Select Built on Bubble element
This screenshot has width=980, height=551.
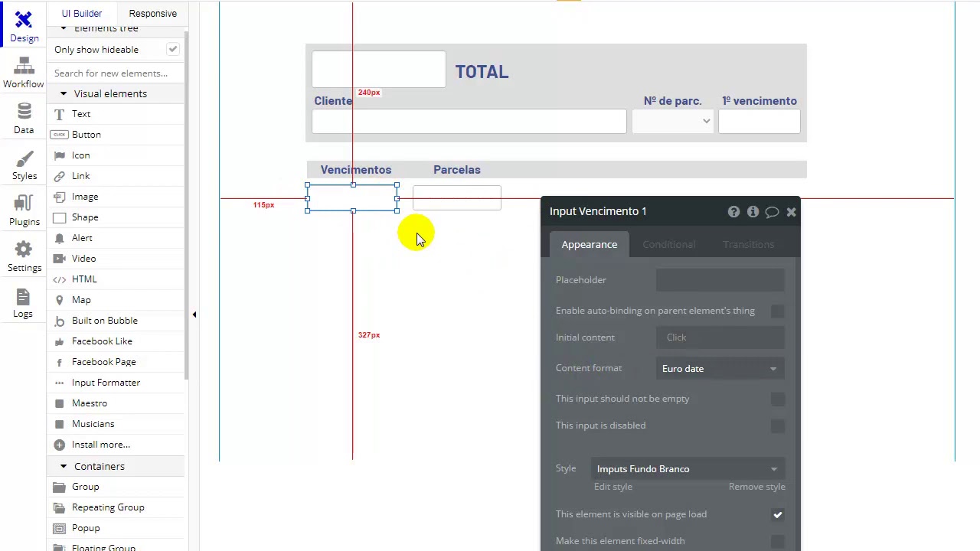105,321
